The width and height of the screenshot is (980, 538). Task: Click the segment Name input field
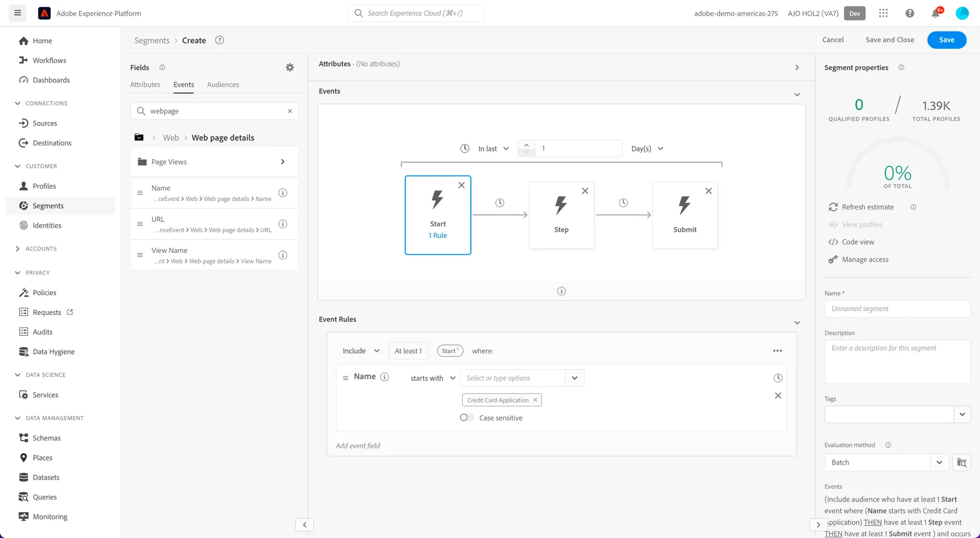click(x=897, y=309)
